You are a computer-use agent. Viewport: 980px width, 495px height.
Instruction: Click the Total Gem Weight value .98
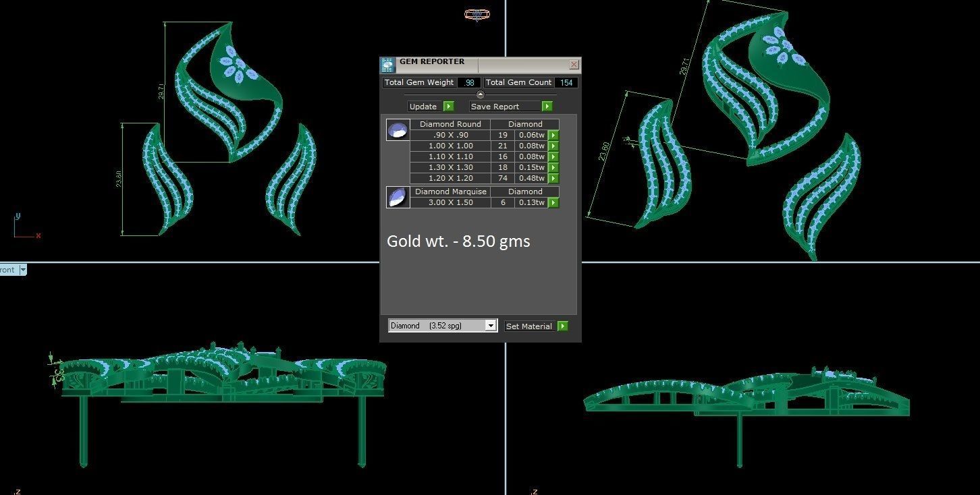click(x=468, y=82)
